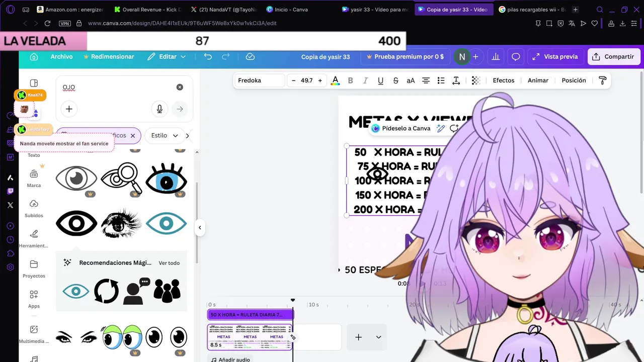The height and width of the screenshot is (362, 644).
Task: Open the Marca sidebar tab
Action: pyautogui.click(x=34, y=178)
